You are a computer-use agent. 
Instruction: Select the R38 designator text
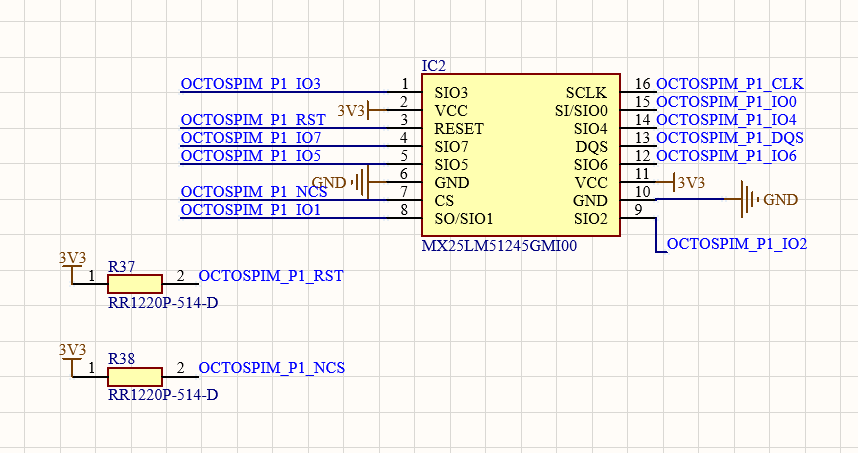click(121, 359)
